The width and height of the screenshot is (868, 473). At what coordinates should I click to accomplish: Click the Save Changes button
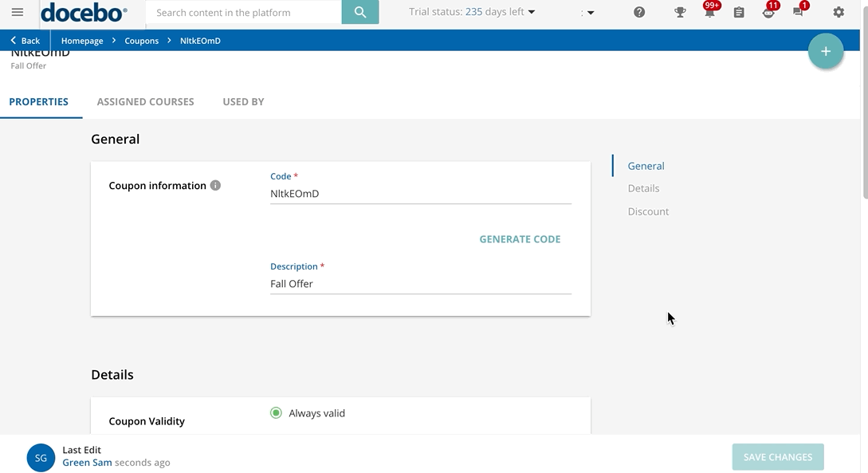coord(777,457)
